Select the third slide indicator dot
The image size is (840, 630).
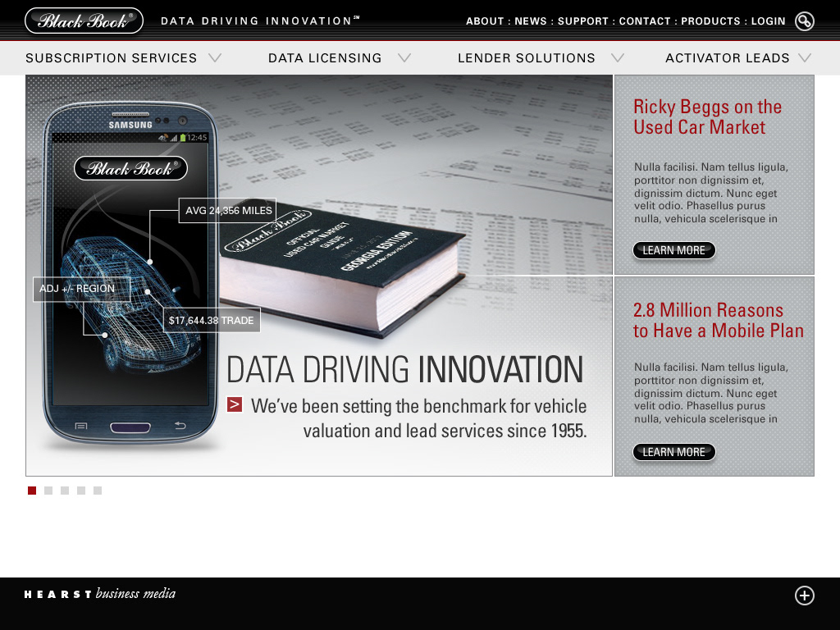(65, 491)
